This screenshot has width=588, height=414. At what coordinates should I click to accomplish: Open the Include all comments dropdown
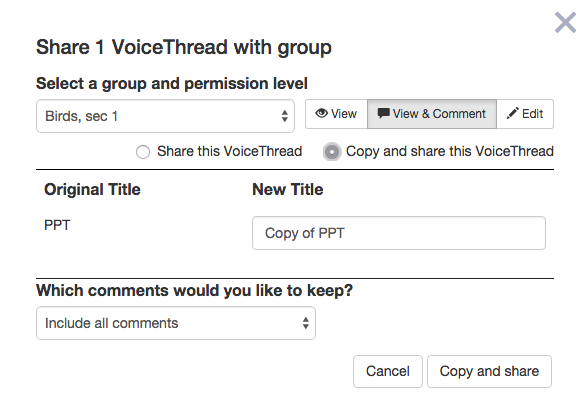176,323
